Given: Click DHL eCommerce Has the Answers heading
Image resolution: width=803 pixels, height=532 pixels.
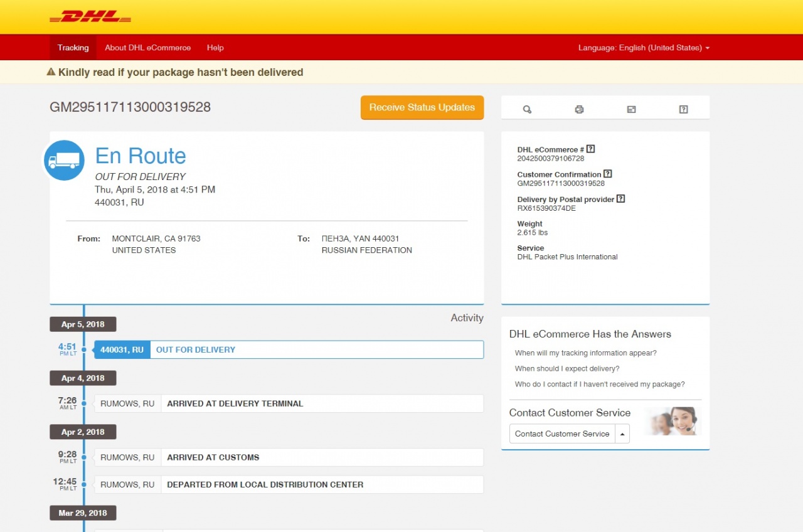Looking at the screenshot, I should pos(590,334).
